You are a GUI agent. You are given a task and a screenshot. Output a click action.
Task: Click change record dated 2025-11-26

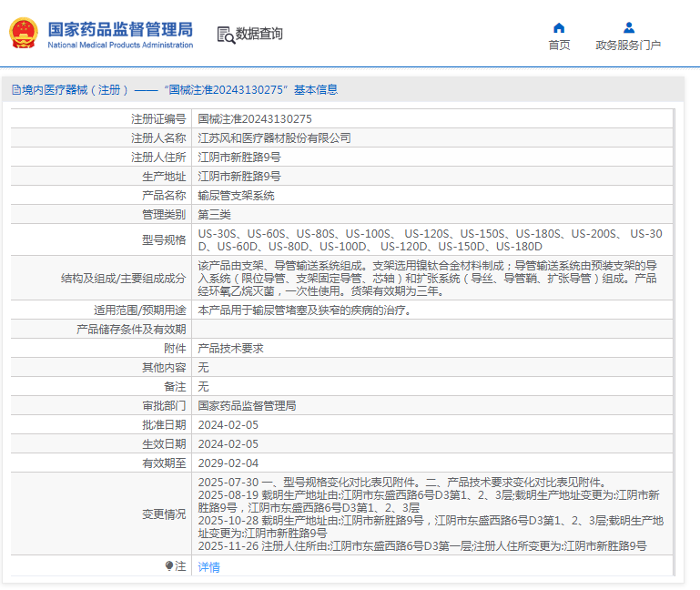(422, 546)
